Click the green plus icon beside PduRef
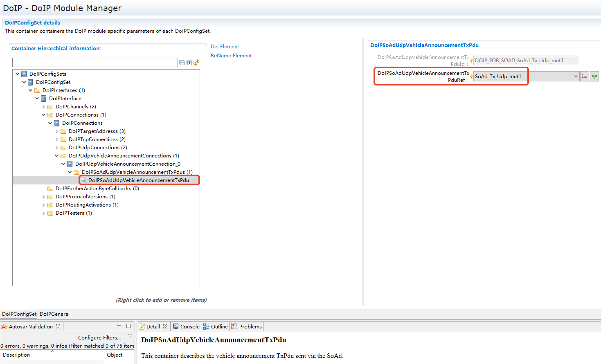 pos(594,76)
